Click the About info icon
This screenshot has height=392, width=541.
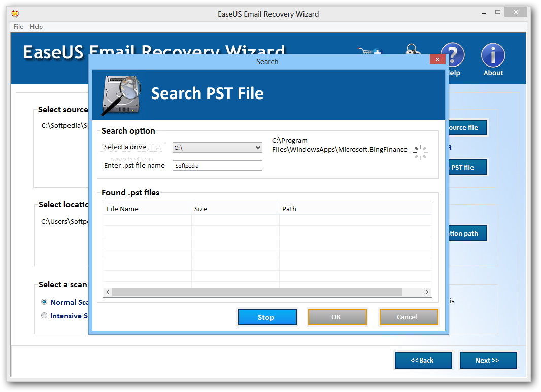[x=493, y=55]
